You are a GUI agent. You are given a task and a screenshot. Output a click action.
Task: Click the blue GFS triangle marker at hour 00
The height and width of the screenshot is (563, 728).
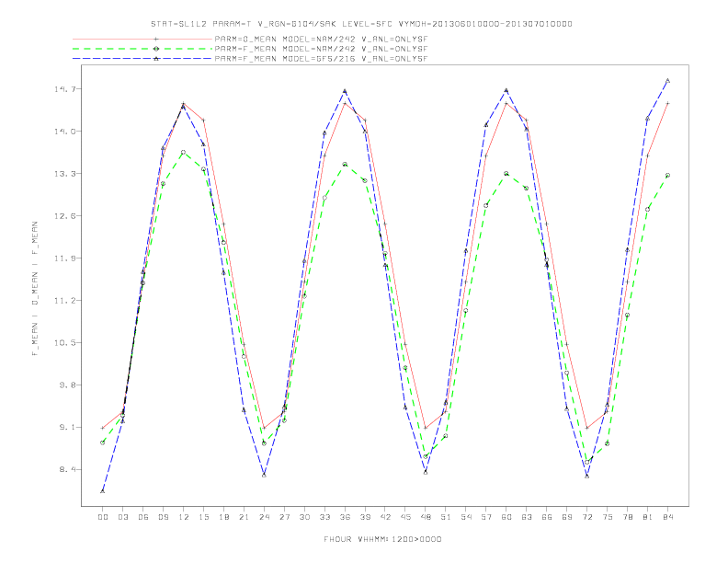point(103,491)
